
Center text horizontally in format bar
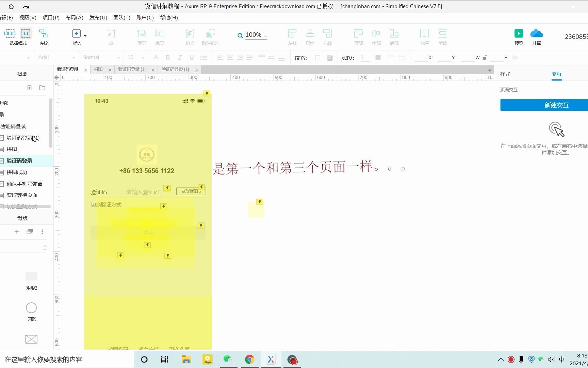pos(230,58)
